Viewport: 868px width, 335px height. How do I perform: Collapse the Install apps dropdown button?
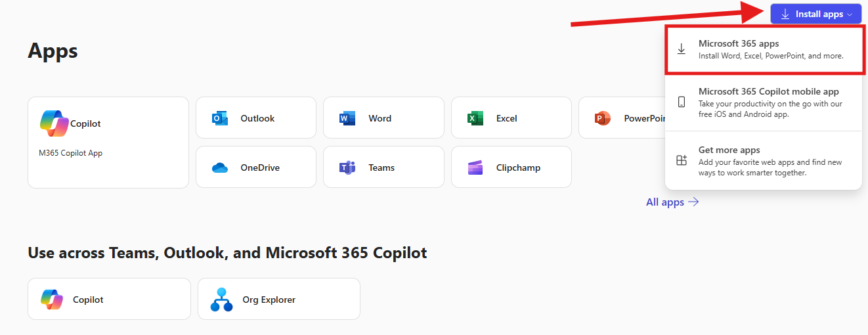815,14
